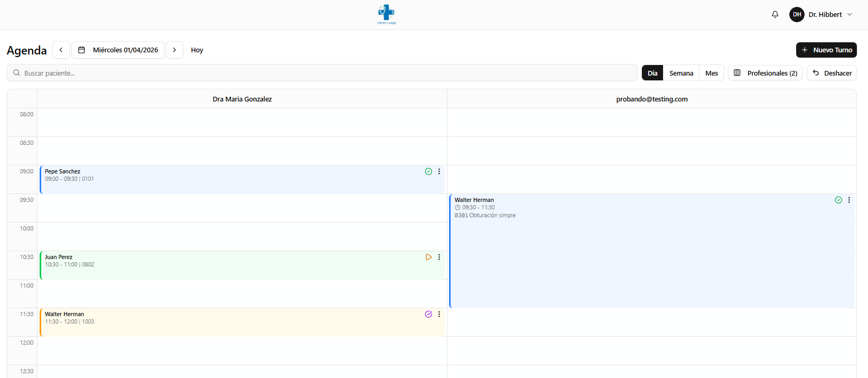Click green check status icon on Pepe Sanchez
The width and height of the screenshot is (868, 378).
point(428,171)
